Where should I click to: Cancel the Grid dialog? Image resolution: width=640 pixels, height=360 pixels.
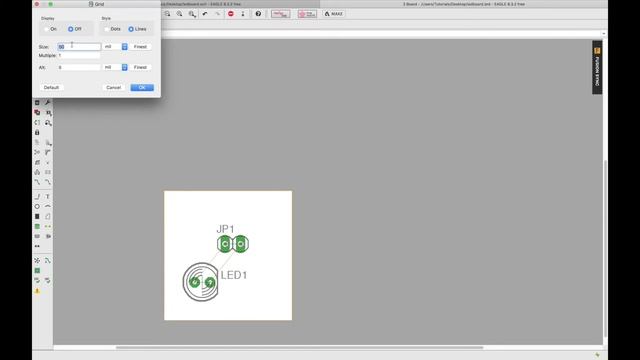pos(113,87)
